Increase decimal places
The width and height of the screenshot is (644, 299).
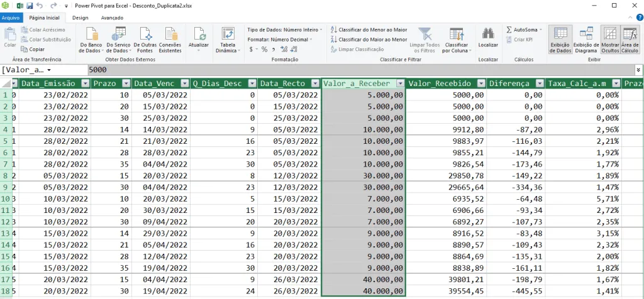click(x=284, y=49)
